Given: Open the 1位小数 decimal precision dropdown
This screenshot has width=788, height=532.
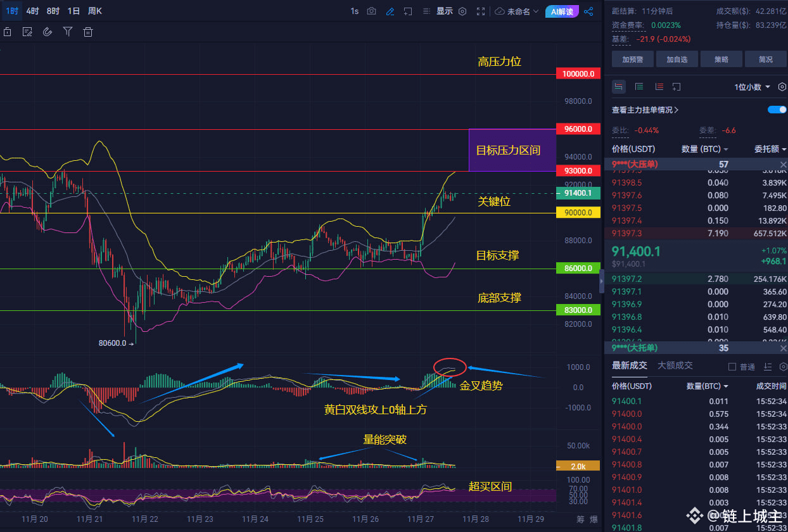Looking at the screenshot, I should point(753,87).
